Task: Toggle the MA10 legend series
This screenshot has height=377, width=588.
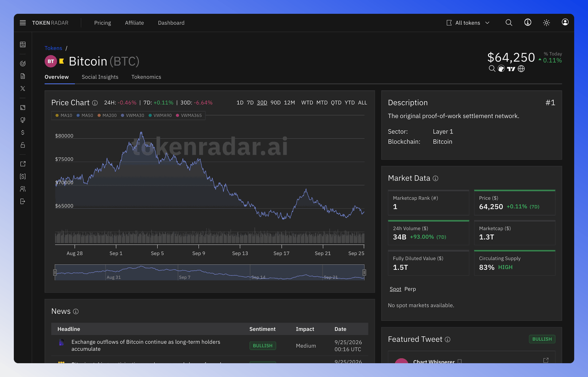Action: pos(64,116)
